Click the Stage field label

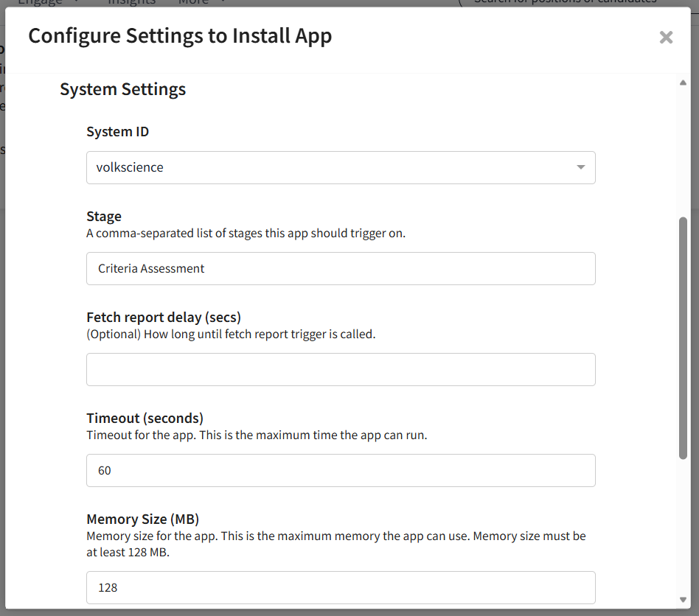tap(104, 217)
